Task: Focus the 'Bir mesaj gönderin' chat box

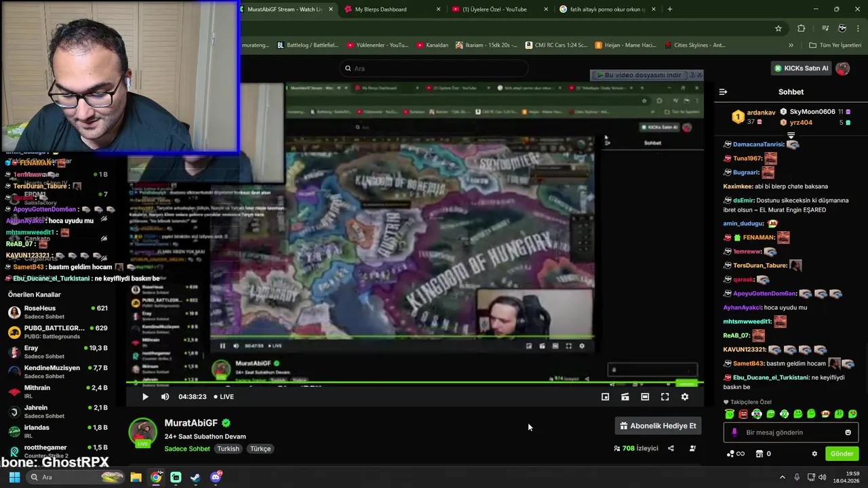Action: (x=790, y=432)
